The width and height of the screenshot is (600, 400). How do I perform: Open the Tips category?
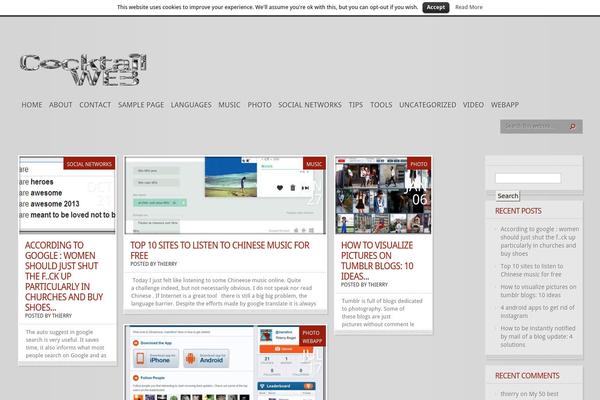click(355, 105)
